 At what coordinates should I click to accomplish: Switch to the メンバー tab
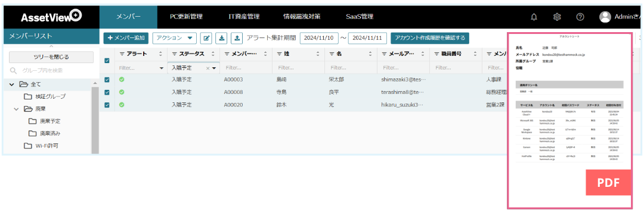coord(128,17)
